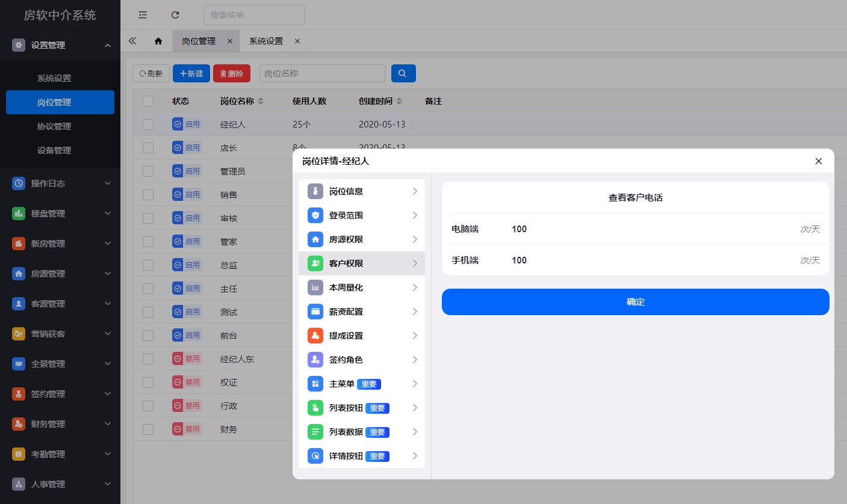Click the 人事管理 icon in sidebar

(19, 484)
